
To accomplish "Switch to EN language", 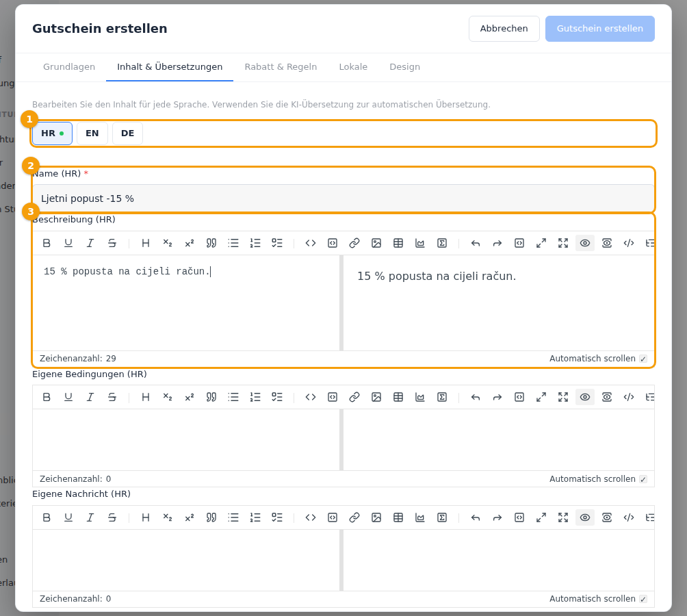I will pyautogui.click(x=92, y=133).
